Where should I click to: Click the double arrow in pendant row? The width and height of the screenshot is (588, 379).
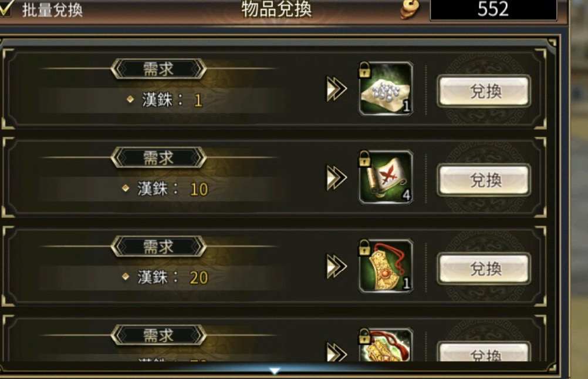click(336, 266)
